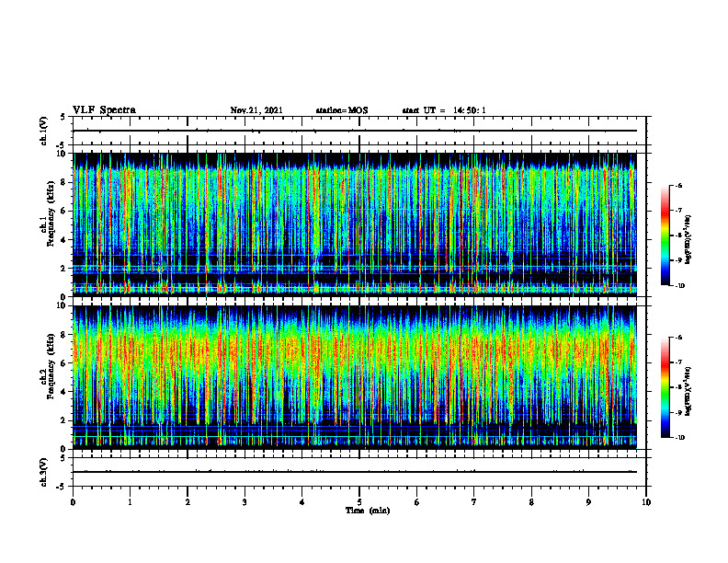Click time axis tick label "7"
The image size is (728, 563).
[474, 502]
